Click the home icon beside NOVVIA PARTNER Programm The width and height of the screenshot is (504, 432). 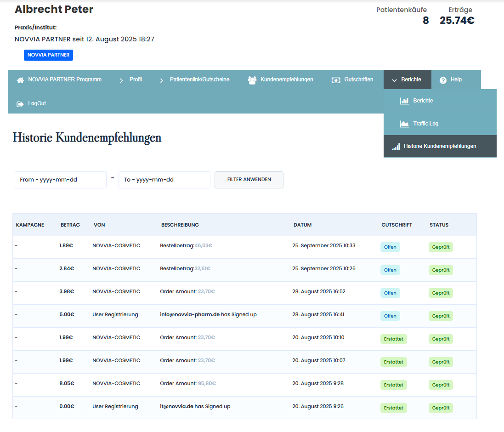(x=20, y=80)
